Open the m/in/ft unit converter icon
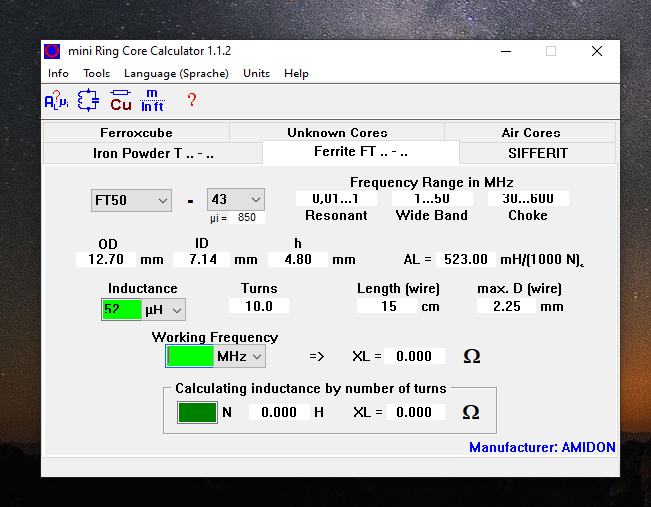651x507 pixels. (152, 100)
